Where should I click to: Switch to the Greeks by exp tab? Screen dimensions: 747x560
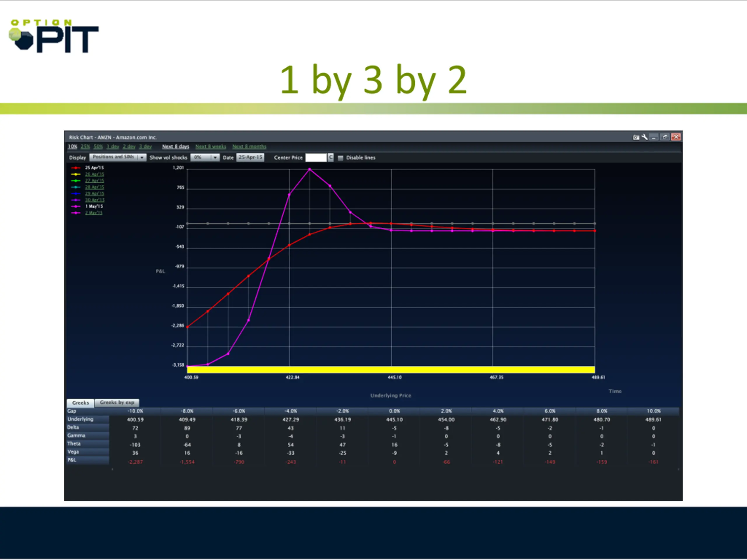point(117,402)
